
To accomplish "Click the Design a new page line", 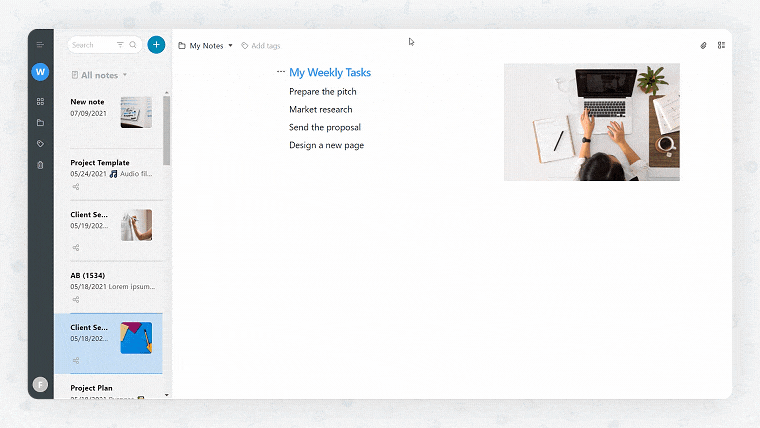I will (326, 145).
